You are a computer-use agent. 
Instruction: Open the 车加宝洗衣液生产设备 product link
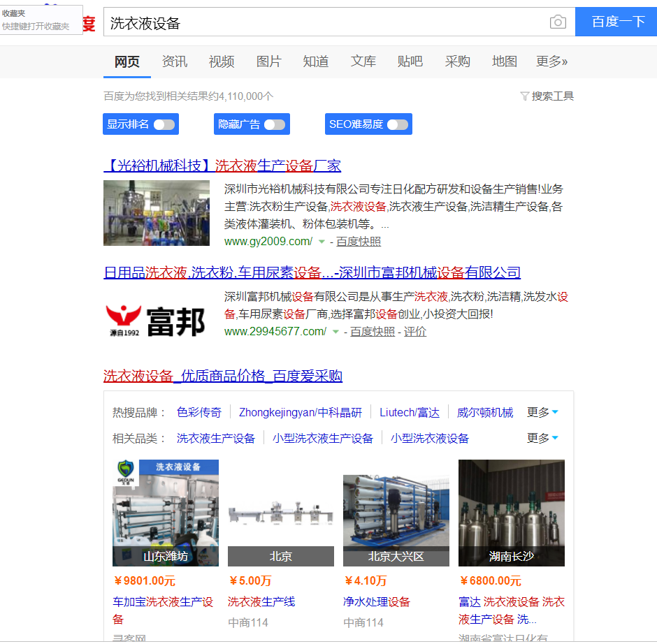click(x=163, y=610)
